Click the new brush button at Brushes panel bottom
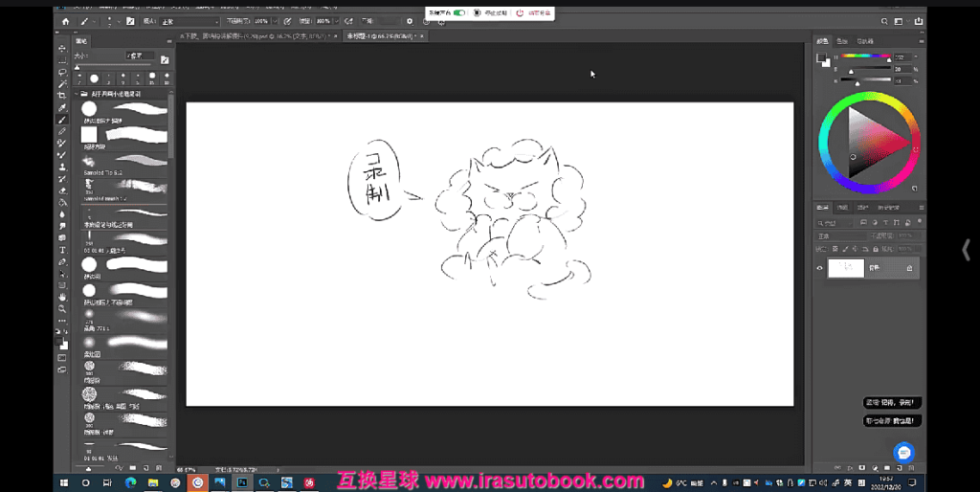 (145, 468)
